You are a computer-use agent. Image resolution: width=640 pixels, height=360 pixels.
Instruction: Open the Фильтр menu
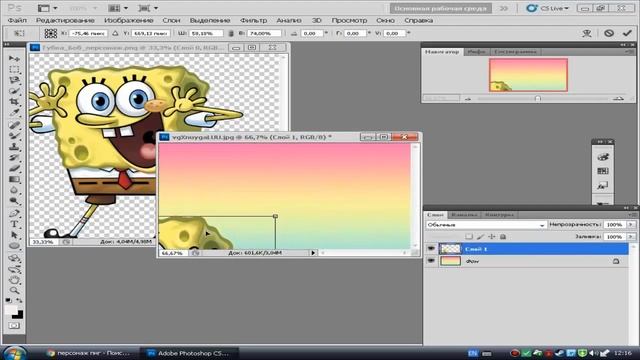pyautogui.click(x=253, y=20)
